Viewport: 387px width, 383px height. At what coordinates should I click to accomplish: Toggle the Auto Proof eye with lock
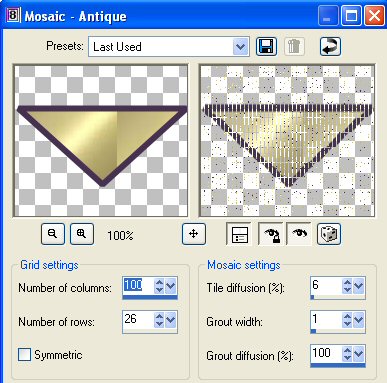click(x=271, y=234)
